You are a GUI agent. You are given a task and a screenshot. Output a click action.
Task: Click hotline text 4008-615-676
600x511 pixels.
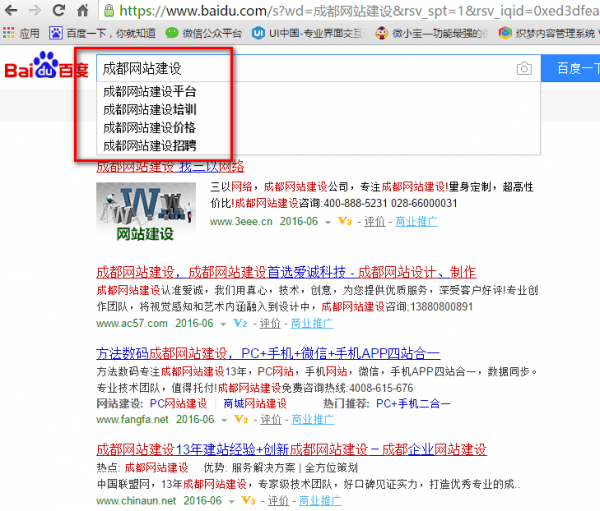tap(381, 388)
